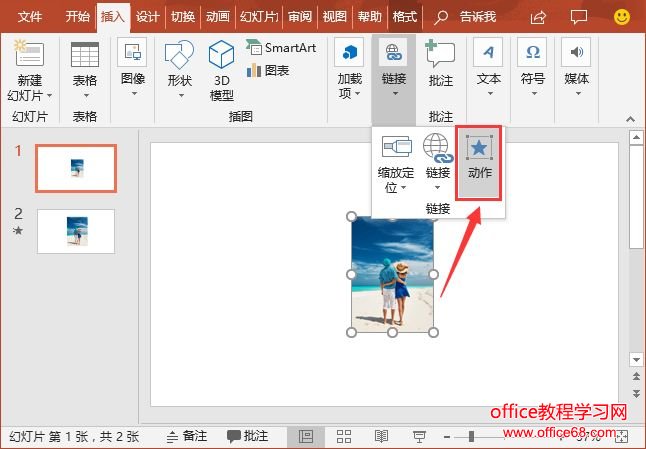The height and width of the screenshot is (449, 646).
Task: Expand the Images (图像) dropdown arrow
Action: (134, 94)
